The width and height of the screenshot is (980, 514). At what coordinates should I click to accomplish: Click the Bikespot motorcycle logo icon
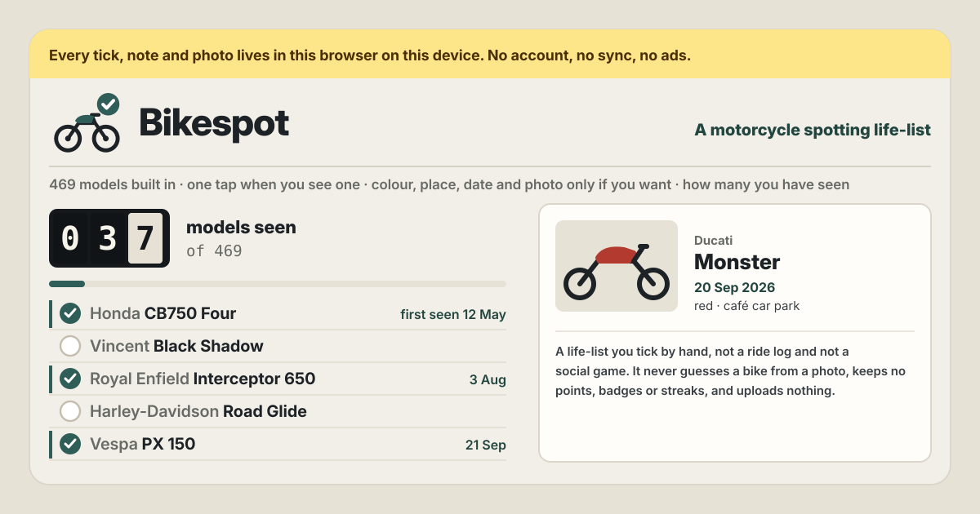(87, 123)
